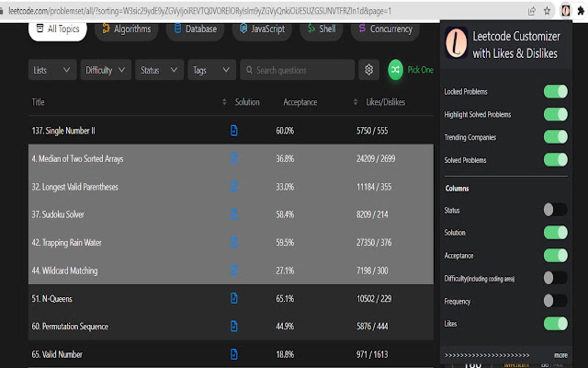588x368 pixels.
Task: Open solution icon for Valid Number
Action: [233, 354]
